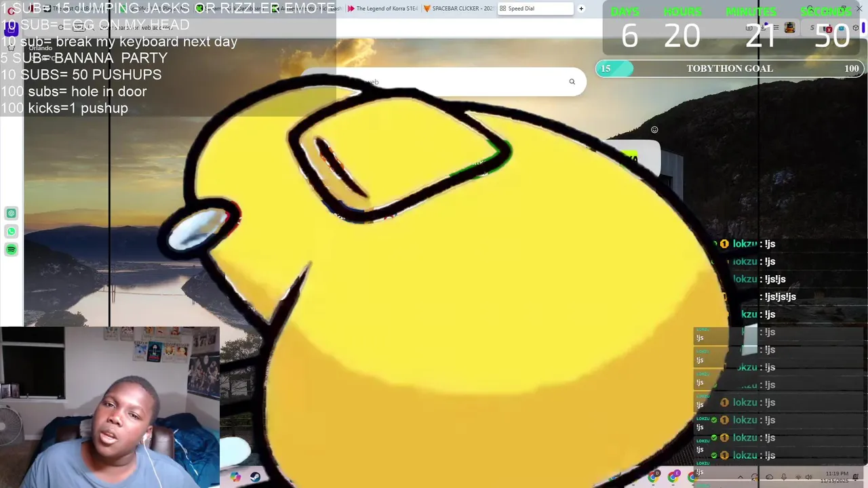Open Spotify in the browser sidebar
868x488 pixels.
[12, 250]
